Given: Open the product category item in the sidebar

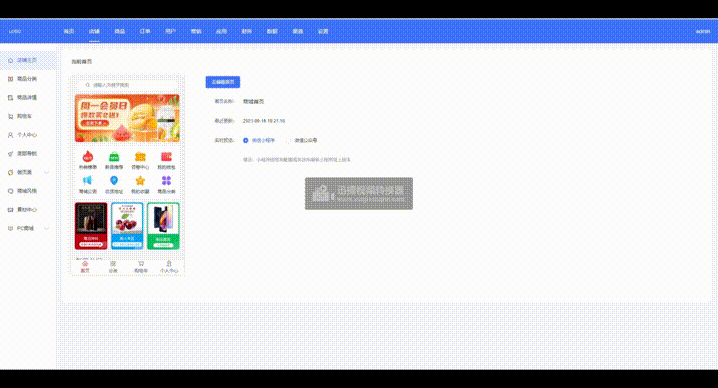Looking at the screenshot, I should 27,79.
